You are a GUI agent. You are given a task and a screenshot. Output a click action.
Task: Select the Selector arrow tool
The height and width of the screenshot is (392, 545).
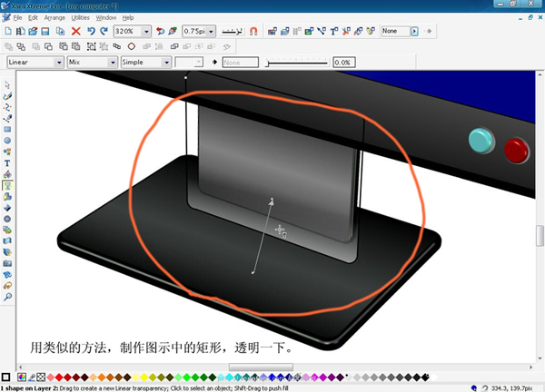[x=7, y=84]
